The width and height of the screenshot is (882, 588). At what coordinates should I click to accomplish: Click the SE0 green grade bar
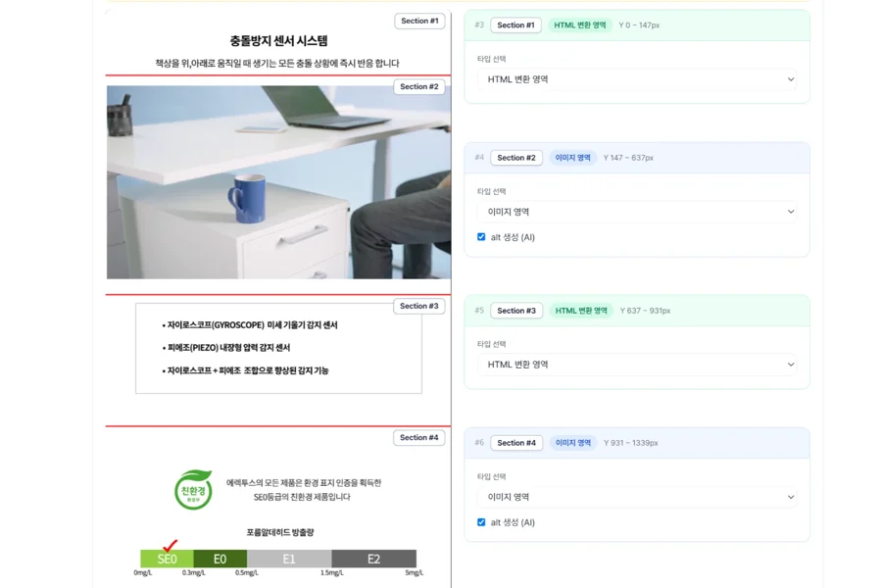click(167, 559)
